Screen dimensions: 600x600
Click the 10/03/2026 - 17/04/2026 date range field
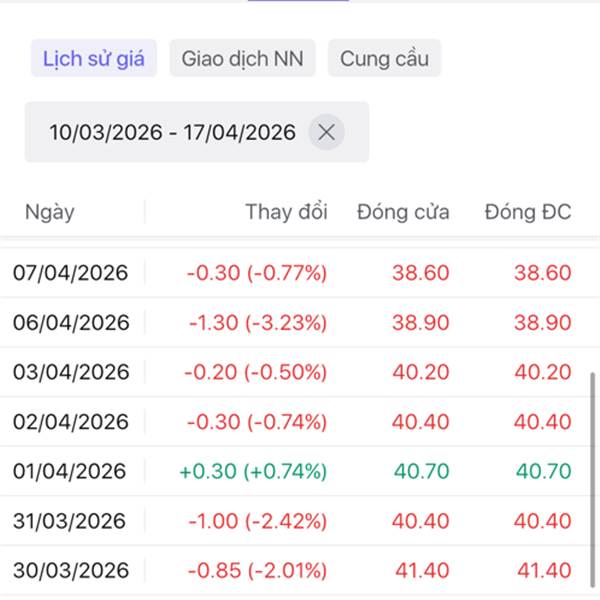coord(172,132)
